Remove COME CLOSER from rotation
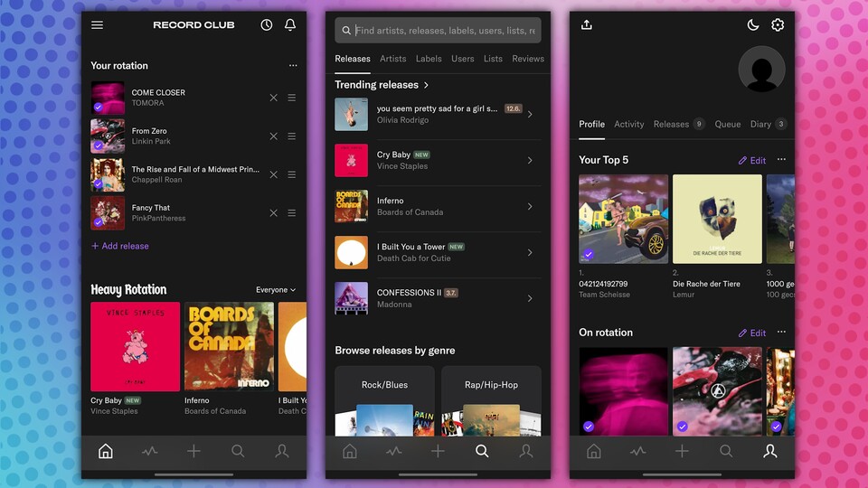The image size is (868, 488). click(273, 98)
